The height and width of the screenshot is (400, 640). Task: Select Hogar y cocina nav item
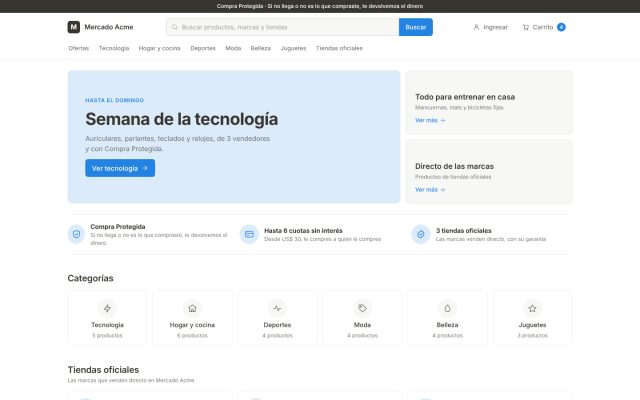click(160, 48)
